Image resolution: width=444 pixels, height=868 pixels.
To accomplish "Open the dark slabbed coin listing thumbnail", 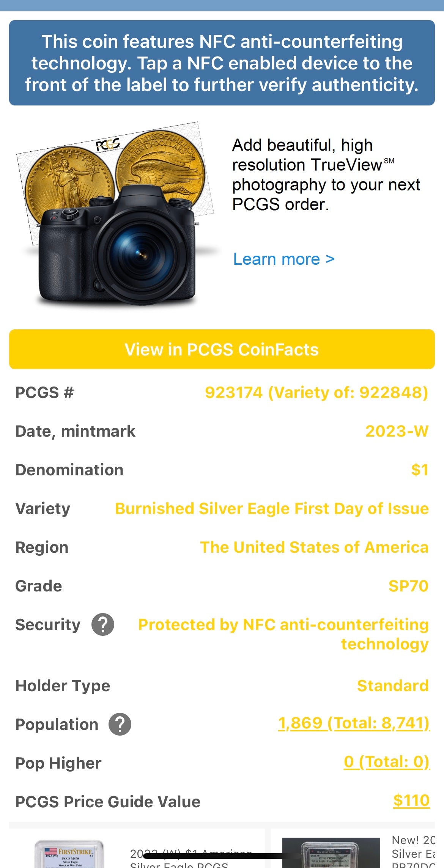I will coord(331,853).
